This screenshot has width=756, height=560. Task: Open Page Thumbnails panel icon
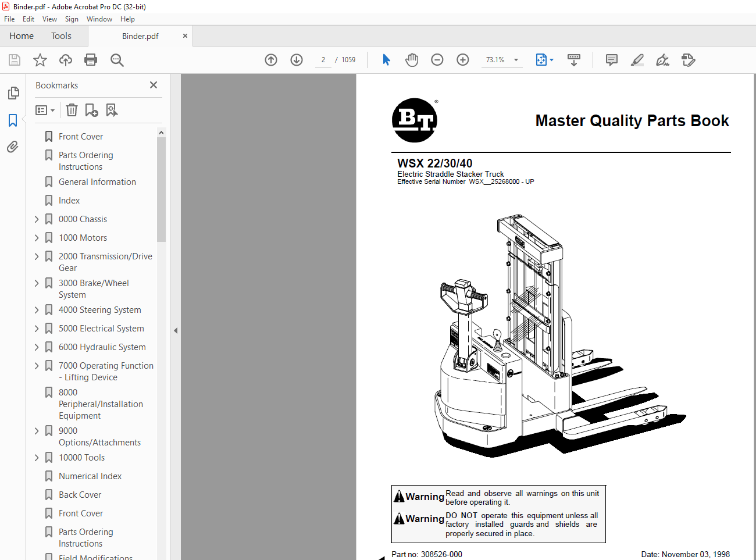[x=13, y=93]
